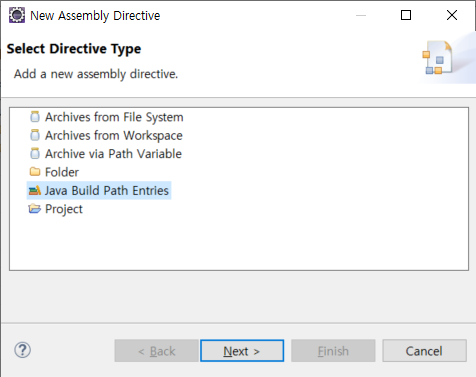The image size is (476, 377).
Task: Maximize the New Assembly Directive window
Action: [x=406, y=15]
